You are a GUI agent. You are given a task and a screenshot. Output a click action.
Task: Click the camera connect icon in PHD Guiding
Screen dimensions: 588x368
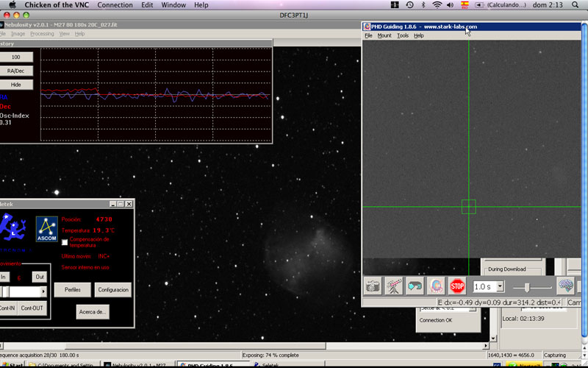pyautogui.click(x=373, y=286)
